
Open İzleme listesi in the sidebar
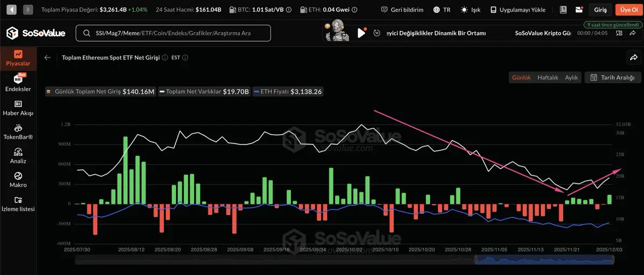pos(18,204)
